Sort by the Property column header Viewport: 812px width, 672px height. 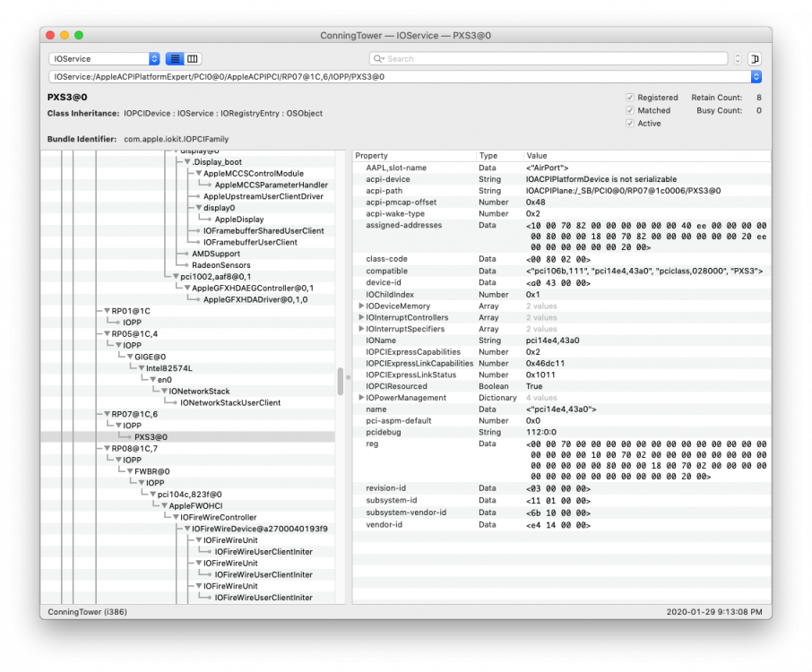click(414, 156)
